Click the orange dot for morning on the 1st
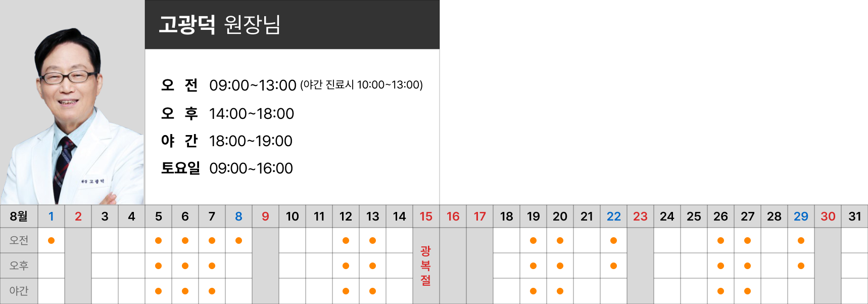The width and height of the screenshot is (868, 304). click(x=51, y=240)
